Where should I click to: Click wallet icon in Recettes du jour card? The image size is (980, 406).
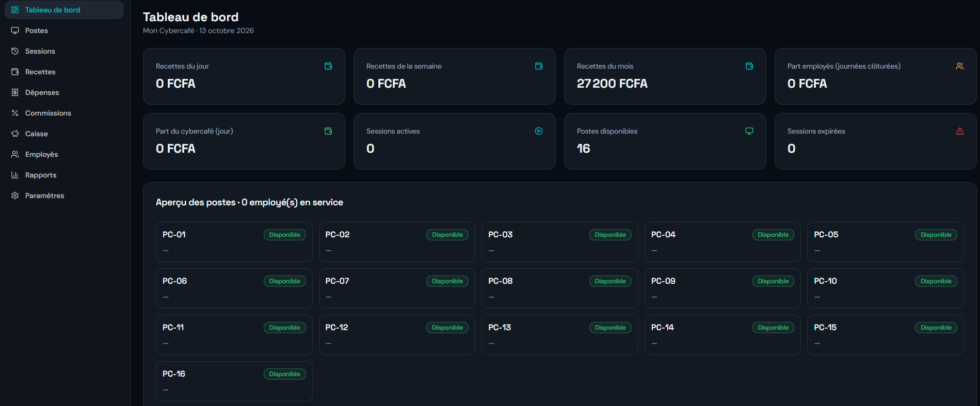tap(328, 66)
